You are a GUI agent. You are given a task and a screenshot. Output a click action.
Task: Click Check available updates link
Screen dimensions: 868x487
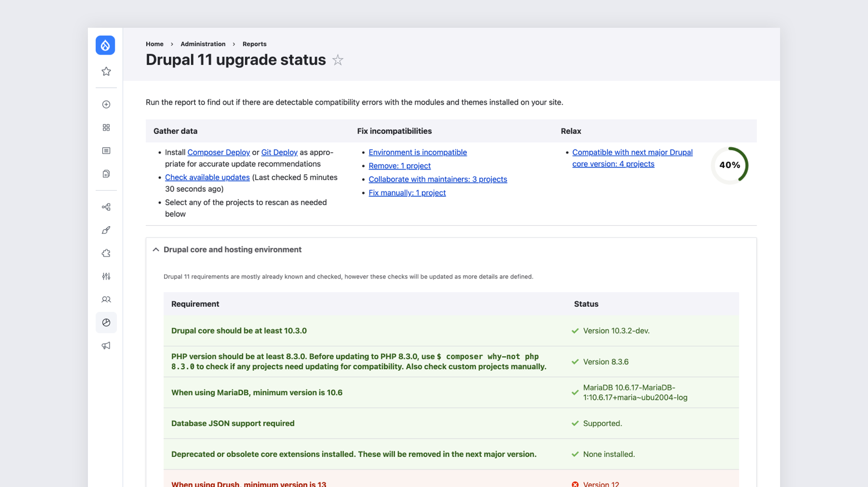pyautogui.click(x=208, y=177)
